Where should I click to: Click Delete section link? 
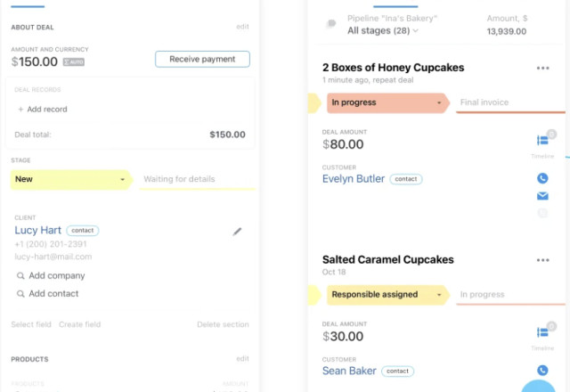click(x=223, y=324)
